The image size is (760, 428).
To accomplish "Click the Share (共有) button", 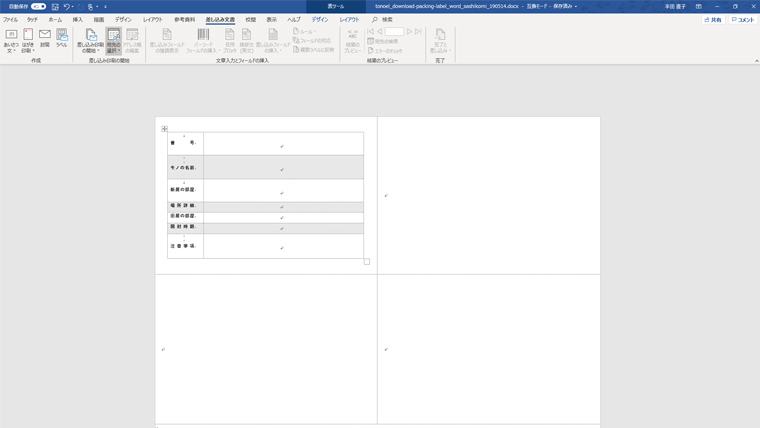I will pyautogui.click(x=713, y=19).
